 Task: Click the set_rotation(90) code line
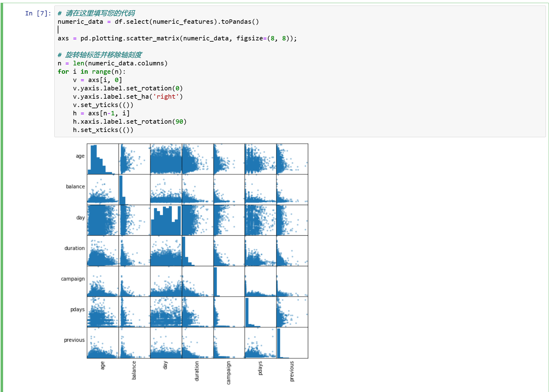(130, 122)
